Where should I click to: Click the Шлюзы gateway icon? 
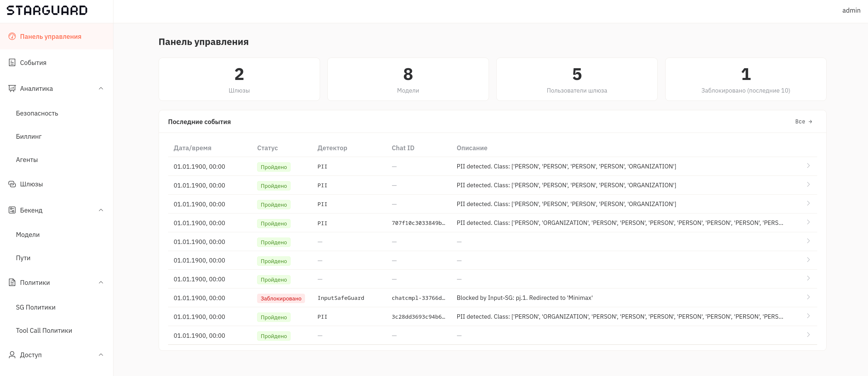coord(12,184)
